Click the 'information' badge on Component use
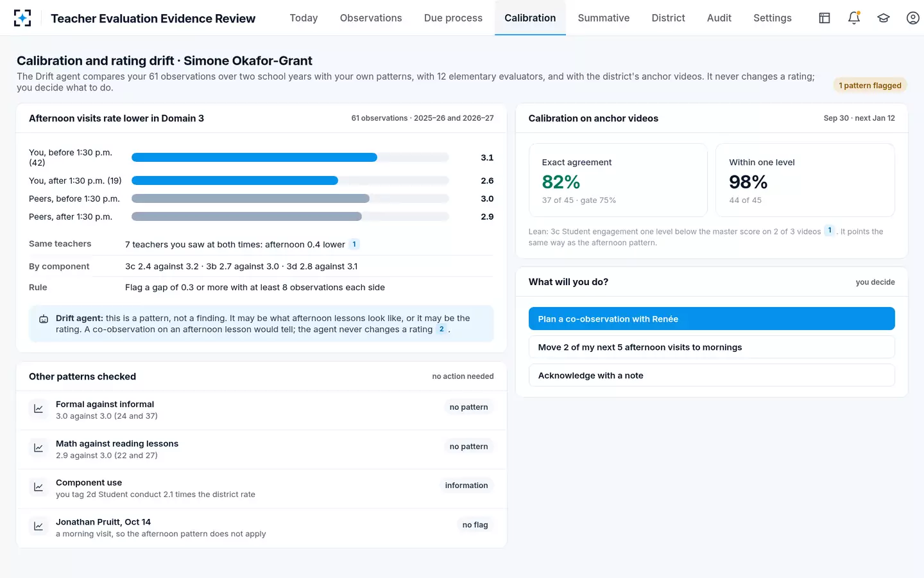Image resolution: width=924 pixels, height=578 pixels. pos(466,486)
